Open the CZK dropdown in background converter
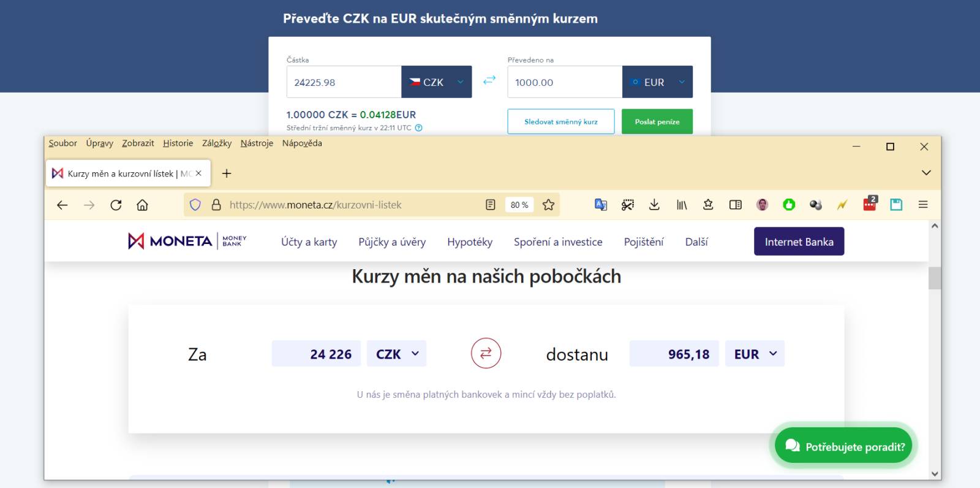The image size is (980, 488). (x=437, y=82)
